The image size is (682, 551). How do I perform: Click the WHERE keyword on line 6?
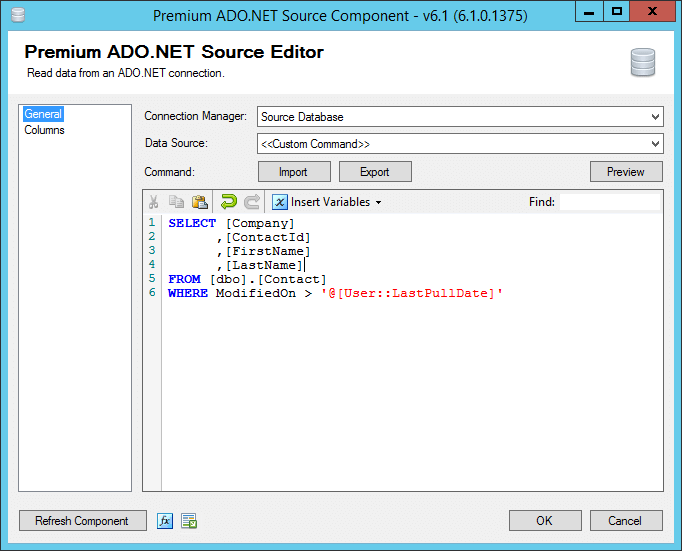click(188, 293)
